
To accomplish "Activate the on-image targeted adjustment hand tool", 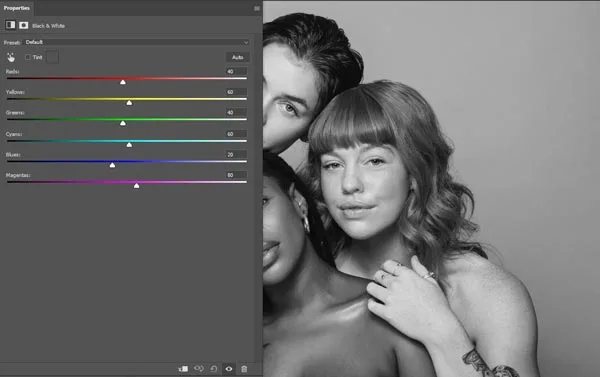I will pyautogui.click(x=11, y=57).
